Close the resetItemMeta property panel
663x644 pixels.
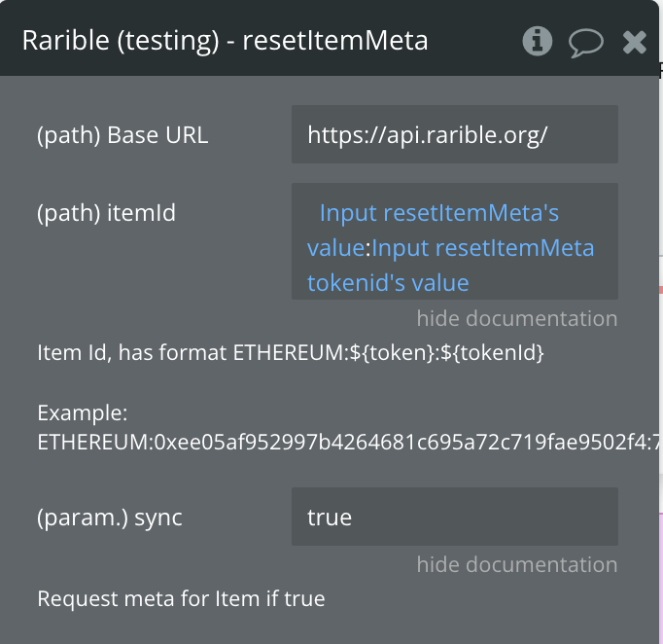point(634,42)
